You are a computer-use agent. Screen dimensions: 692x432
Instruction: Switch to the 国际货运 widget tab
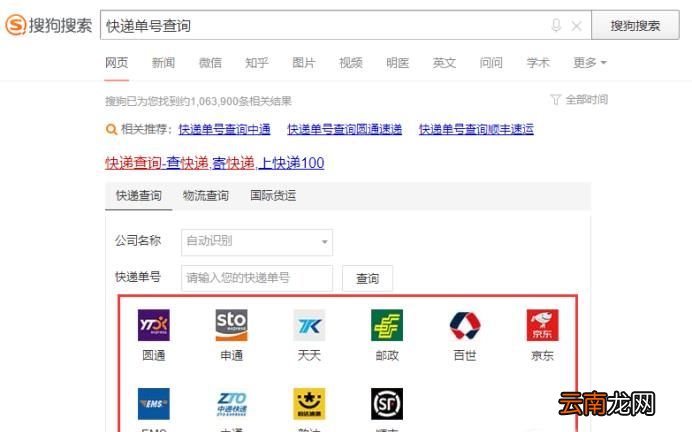[273, 195]
